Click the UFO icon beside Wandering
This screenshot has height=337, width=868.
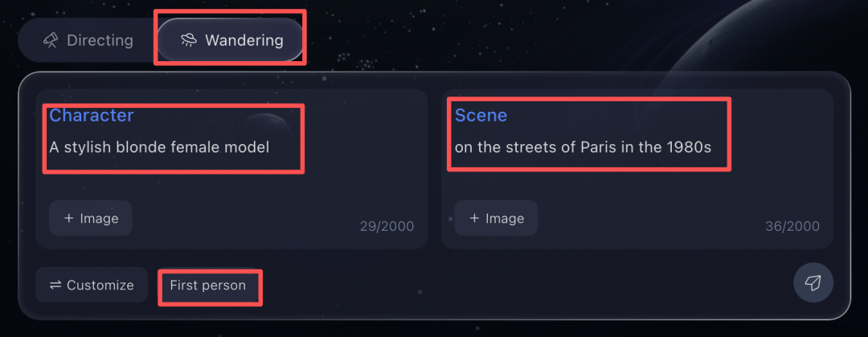click(x=189, y=39)
